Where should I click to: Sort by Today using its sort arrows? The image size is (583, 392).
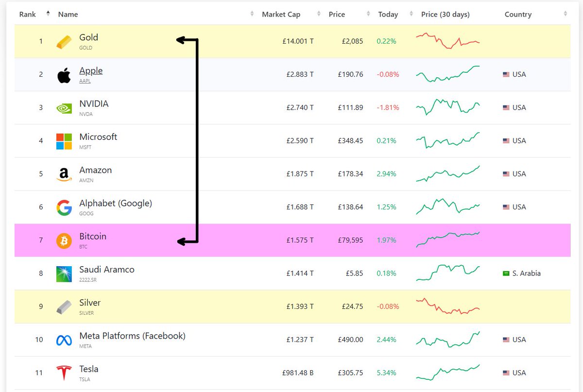tap(412, 14)
